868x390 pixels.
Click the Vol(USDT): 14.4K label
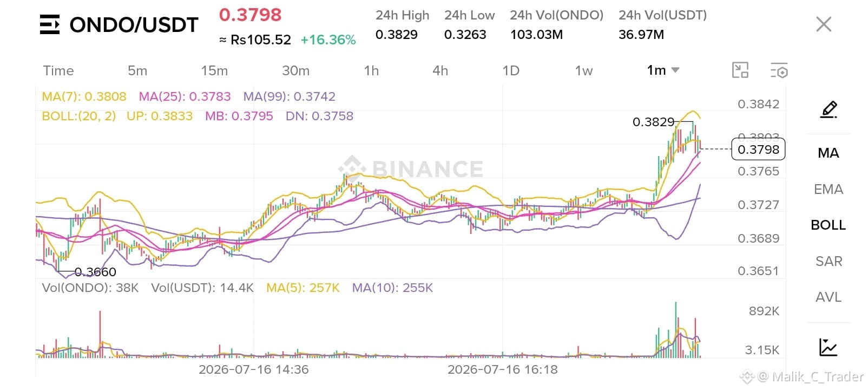[202, 288]
